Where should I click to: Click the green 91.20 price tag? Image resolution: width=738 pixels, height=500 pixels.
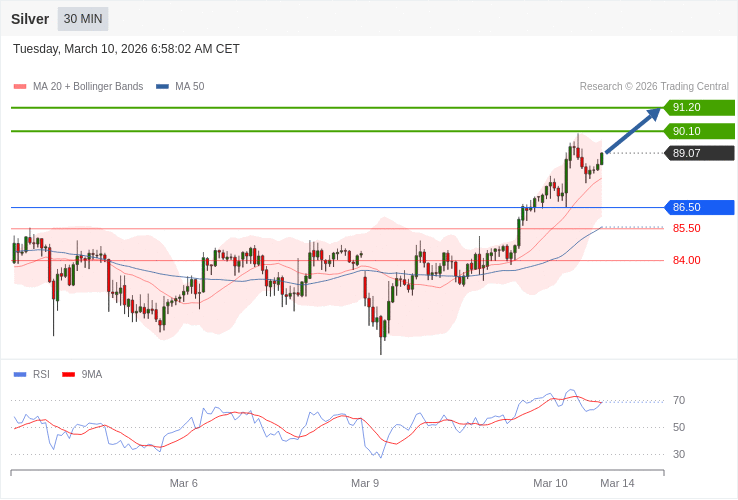point(699,108)
